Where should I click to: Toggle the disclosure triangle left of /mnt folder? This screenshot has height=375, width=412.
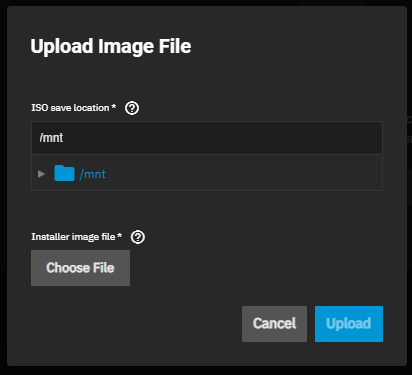click(41, 174)
